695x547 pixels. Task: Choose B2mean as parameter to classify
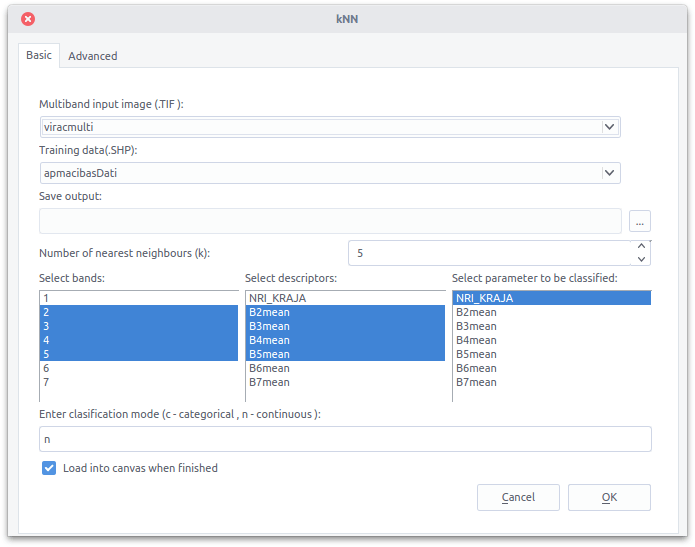pyautogui.click(x=552, y=312)
